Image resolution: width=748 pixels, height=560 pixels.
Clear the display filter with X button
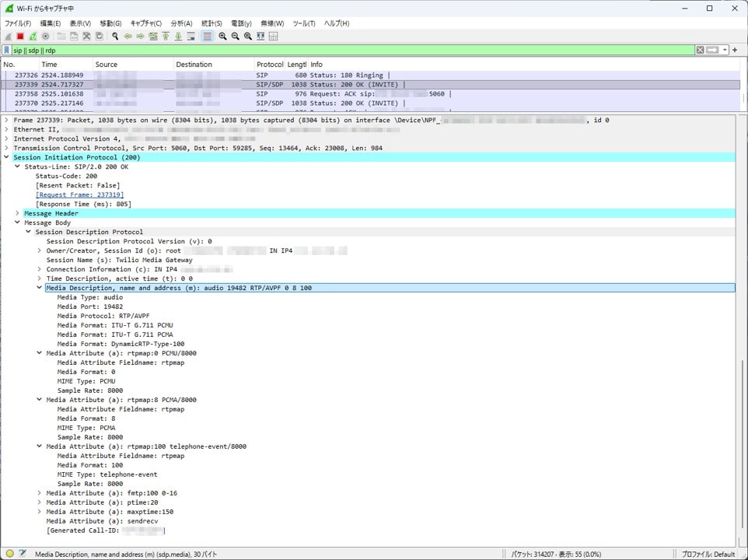[700, 51]
